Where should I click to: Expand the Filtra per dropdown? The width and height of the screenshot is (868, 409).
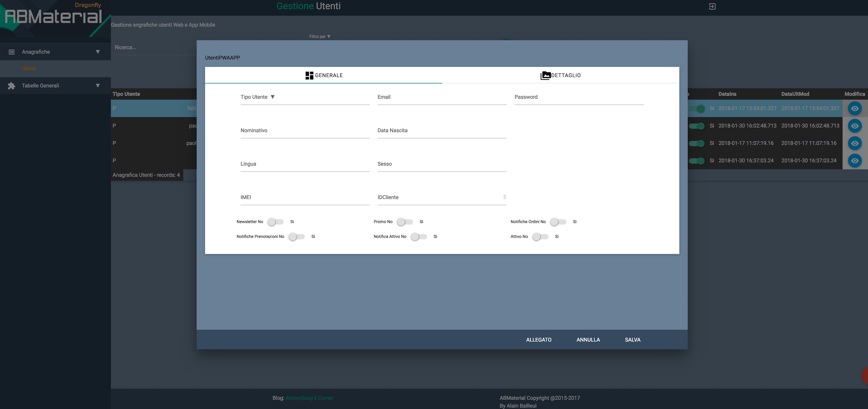(319, 36)
